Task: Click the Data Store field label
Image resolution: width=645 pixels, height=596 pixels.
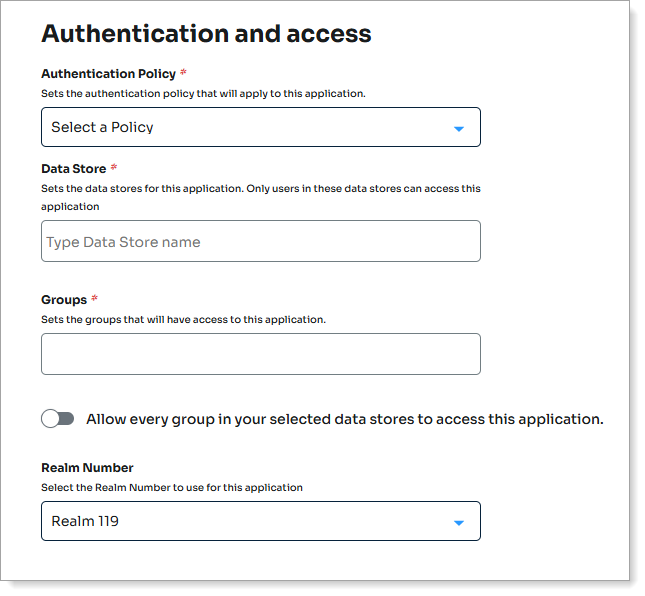Action: (x=73, y=169)
